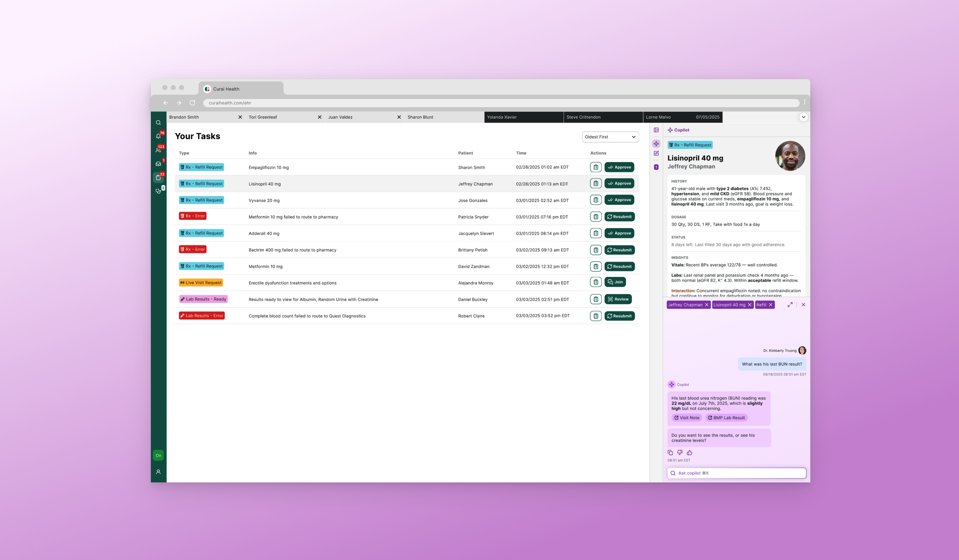
Task: Approve the Vyvanse 20 mg refill
Action: coord(619,200)
